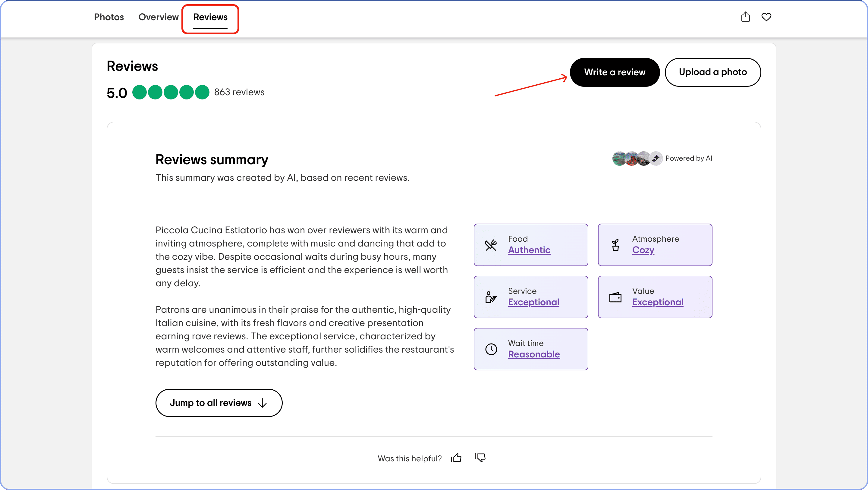Open the Reasonable wait time link
Viewport: 868px width, 490px height.
(534, 354)
